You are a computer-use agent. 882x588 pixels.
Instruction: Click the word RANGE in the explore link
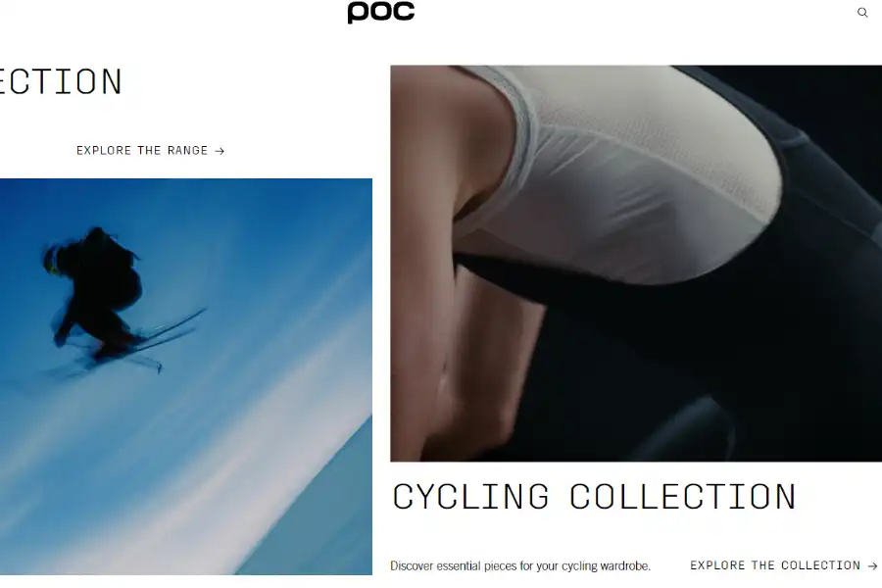coord(188,151)
